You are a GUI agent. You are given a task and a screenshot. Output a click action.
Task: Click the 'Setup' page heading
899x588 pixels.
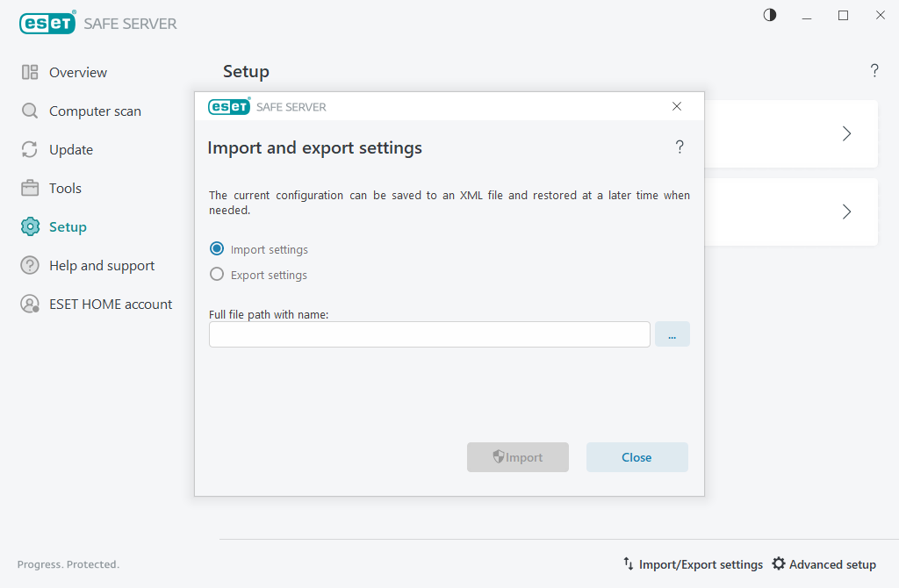[x=246, y=72]
